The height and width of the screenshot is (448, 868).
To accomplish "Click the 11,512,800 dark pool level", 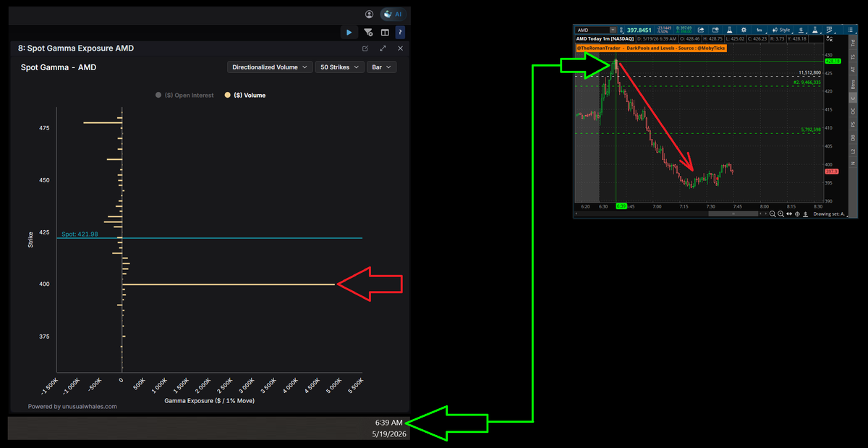I will click(809, 73).
